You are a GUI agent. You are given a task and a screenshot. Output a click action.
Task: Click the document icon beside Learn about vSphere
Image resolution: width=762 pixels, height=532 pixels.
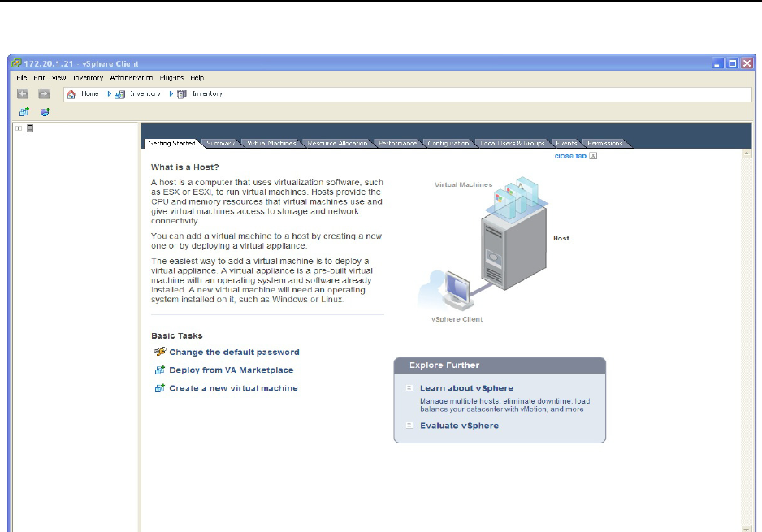tap(409, 388)
